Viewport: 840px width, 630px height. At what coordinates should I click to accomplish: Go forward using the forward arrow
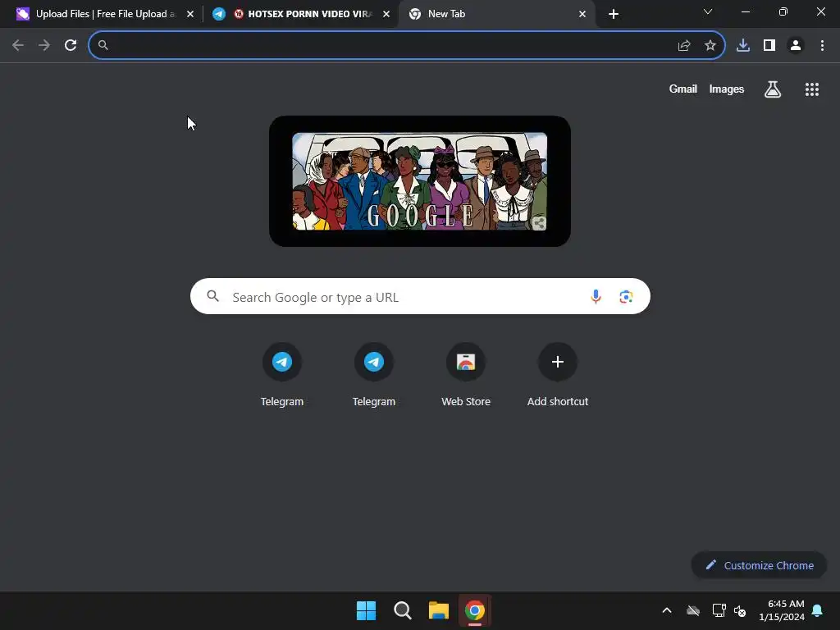coord(44,46)
